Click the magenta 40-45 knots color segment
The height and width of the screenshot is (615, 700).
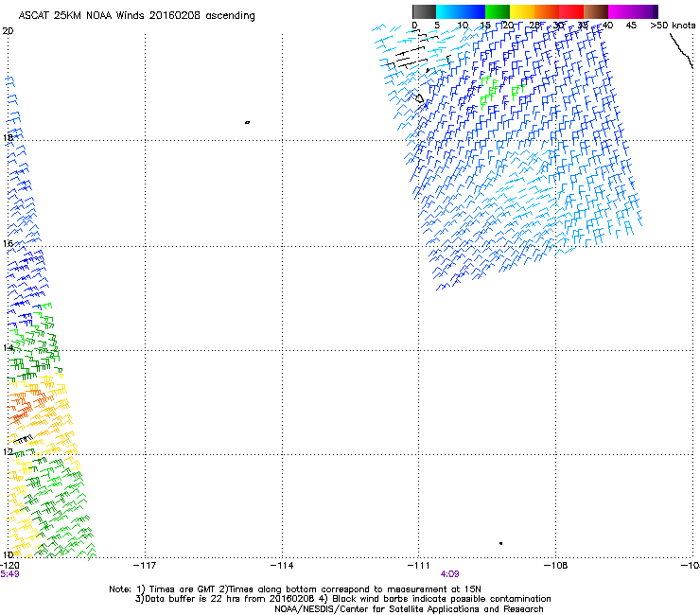click(621, 11)
